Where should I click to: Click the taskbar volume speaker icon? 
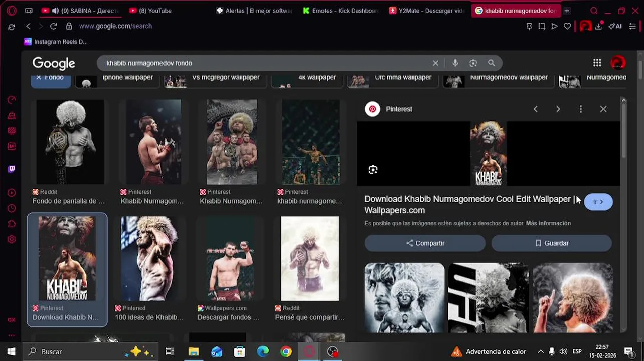[x=563, y=352]
